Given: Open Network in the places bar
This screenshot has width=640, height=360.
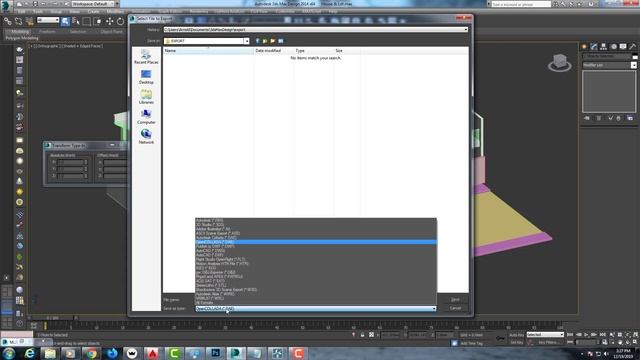Looking at the screenshot, I should click(146, 137).
